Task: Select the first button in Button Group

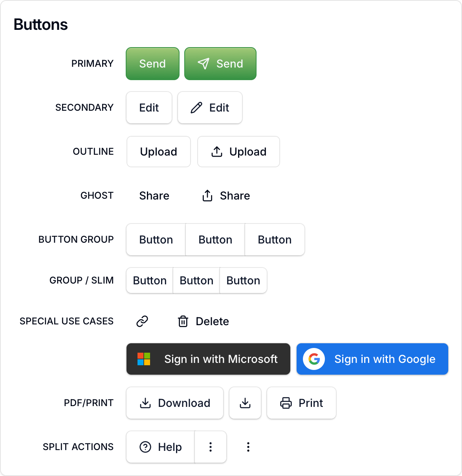Action: 156,240
